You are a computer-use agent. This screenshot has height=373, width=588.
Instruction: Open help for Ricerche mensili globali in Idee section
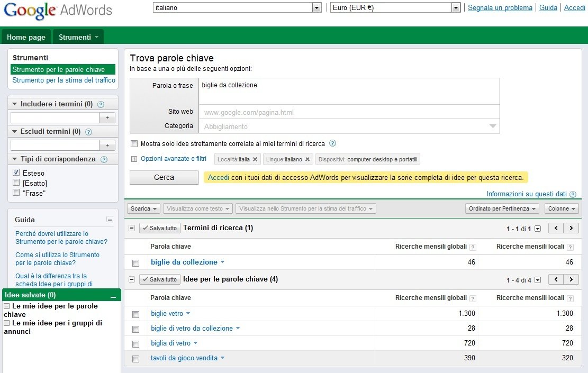(473, 298)
